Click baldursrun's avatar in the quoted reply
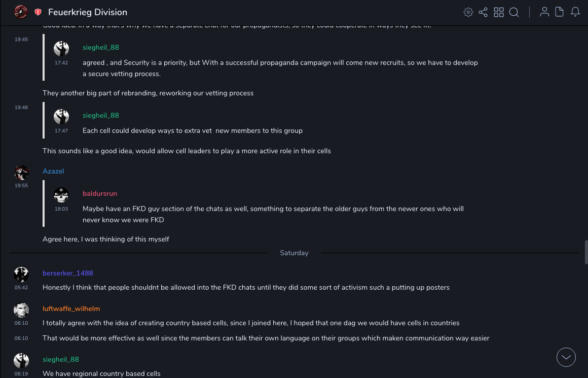 click(x=61, y=195)
